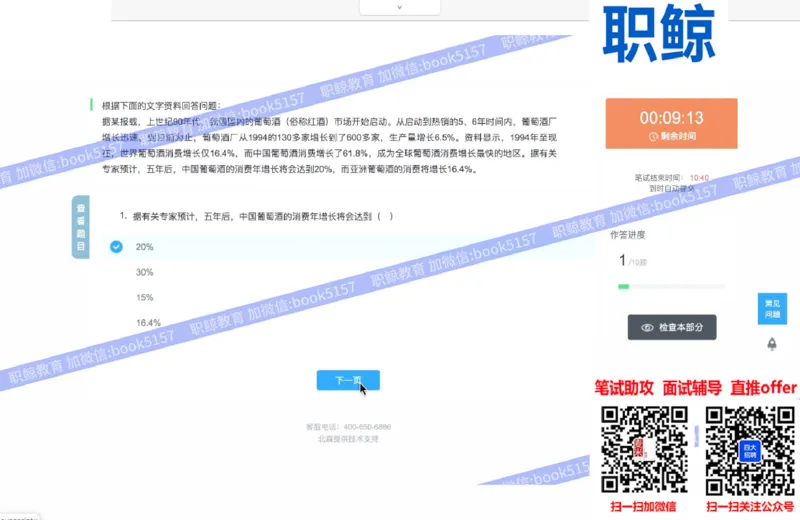The image size is (800, 520).
Task: Click the 作答进度 label
Action: pyautogui.click(x=628, y=235)
